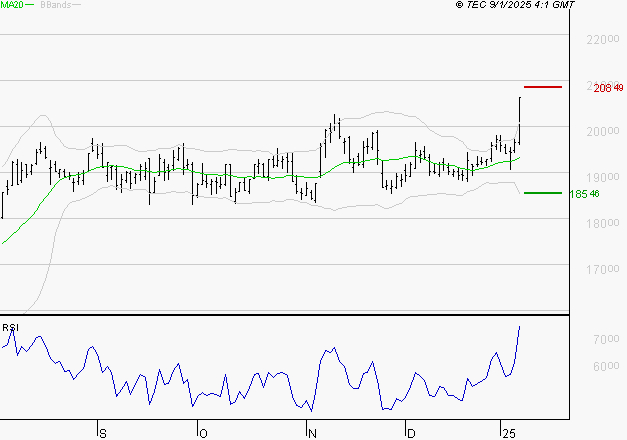Click the 180.00 price axis label
The width and height of the screenshot is (627, 440).
(603, 223)
